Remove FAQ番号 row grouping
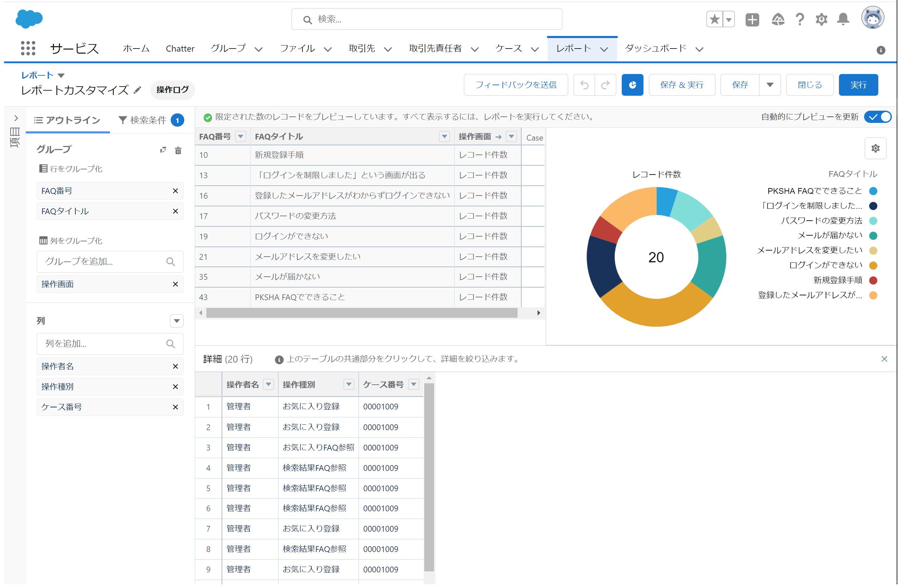Image resolution: width=898 pixels, height=588 pixels. [x=175, y=191]
